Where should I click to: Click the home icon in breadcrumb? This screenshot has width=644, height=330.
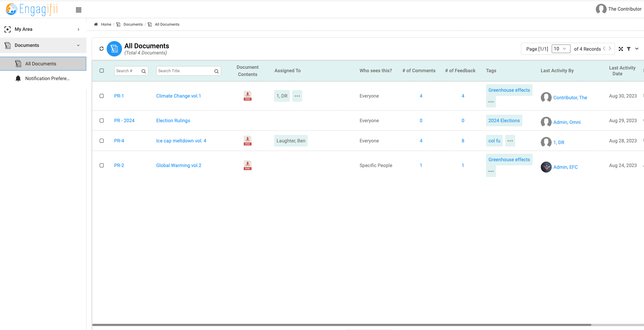pyautogui.click(x=96, y=24)
